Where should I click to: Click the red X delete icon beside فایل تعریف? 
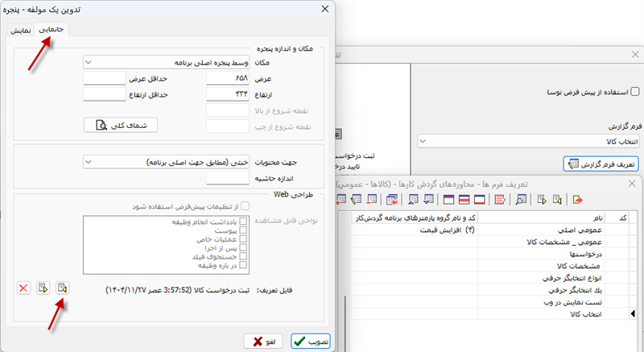[x=23, y=288]
